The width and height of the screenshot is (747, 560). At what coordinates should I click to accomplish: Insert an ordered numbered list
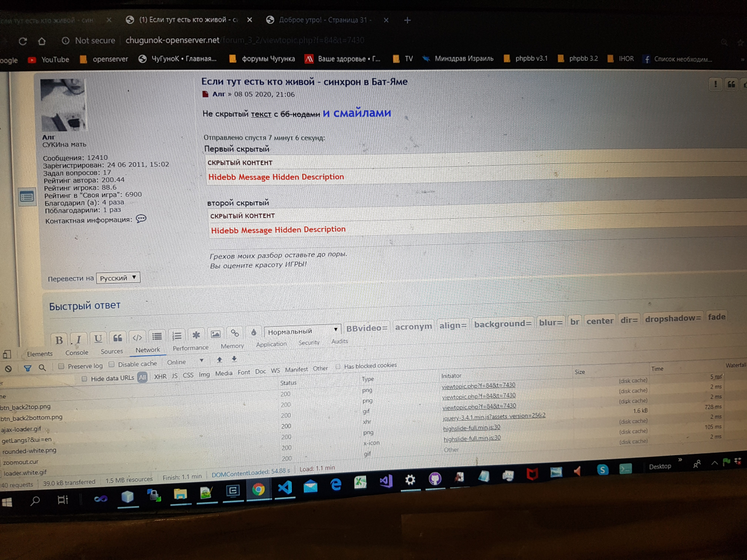click(x=177, y=335)
